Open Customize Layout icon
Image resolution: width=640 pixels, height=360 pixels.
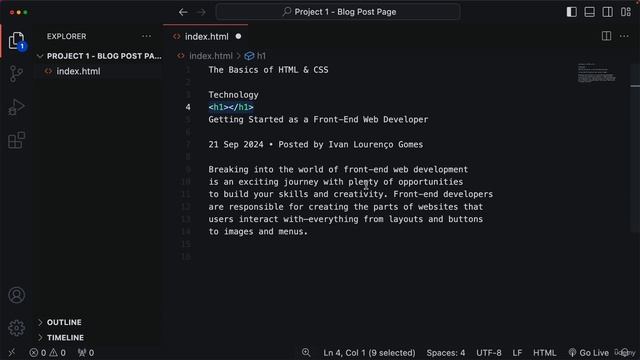click(626, 12)
